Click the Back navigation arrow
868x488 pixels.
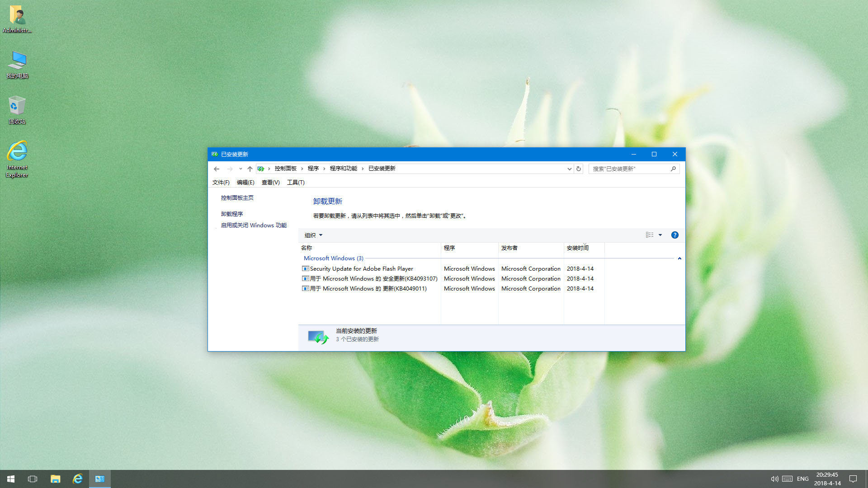217,169
